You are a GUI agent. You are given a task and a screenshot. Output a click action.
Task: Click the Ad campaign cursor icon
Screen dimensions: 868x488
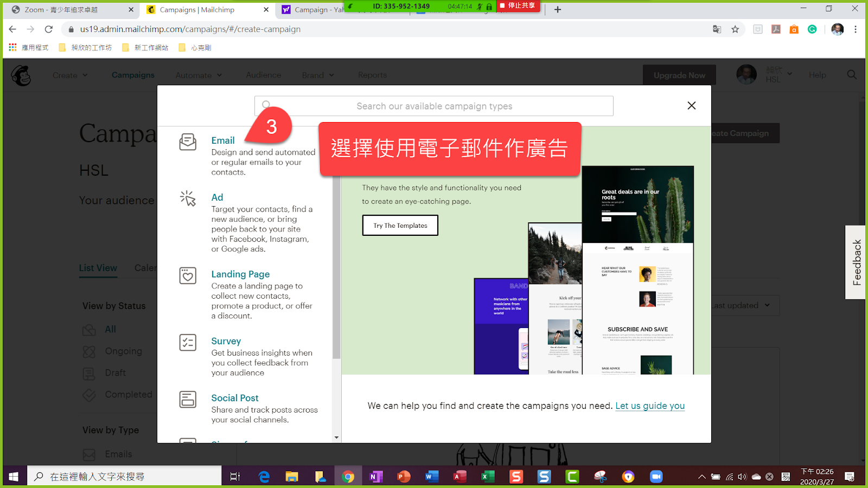point(188,198)
